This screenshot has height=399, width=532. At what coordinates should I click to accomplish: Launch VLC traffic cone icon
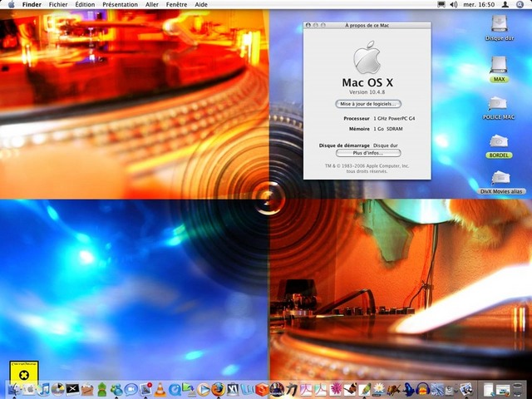(160, 389)
